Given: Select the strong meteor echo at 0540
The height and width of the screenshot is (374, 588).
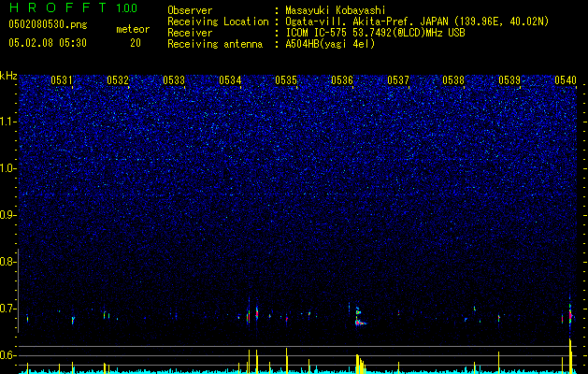Looking at the screenshot, I should tap(570, 313).
